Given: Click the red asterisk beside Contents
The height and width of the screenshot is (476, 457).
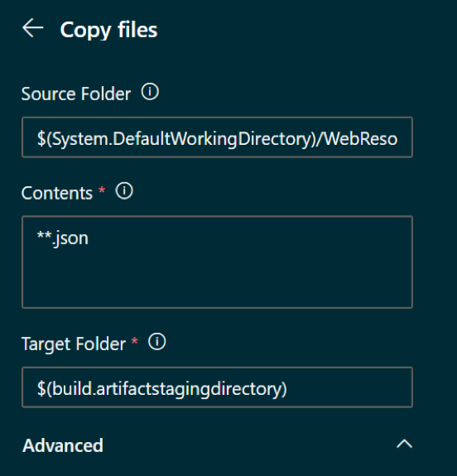Looking at the screenshot, I should click(102, 190).
